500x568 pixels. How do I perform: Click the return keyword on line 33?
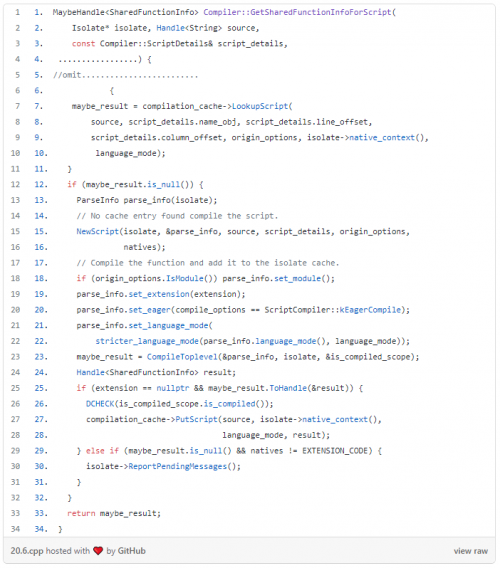[x=81, y=513]
